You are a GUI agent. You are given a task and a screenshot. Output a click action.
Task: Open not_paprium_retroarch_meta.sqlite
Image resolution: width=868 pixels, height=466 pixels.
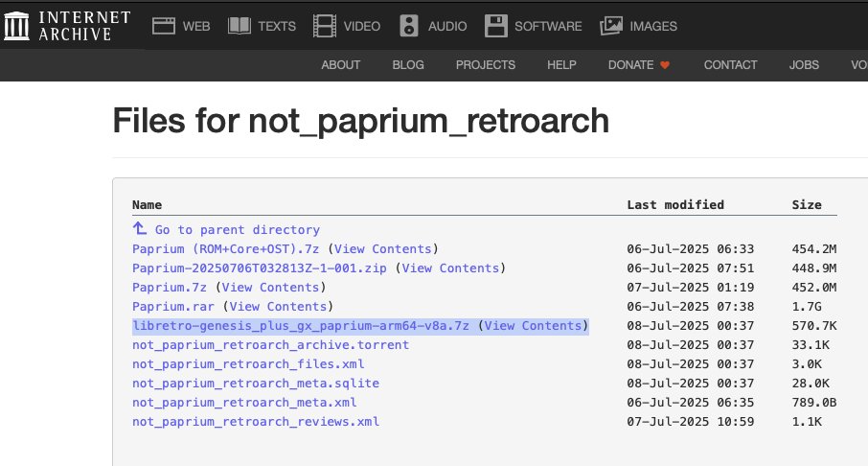coord(256,383)
